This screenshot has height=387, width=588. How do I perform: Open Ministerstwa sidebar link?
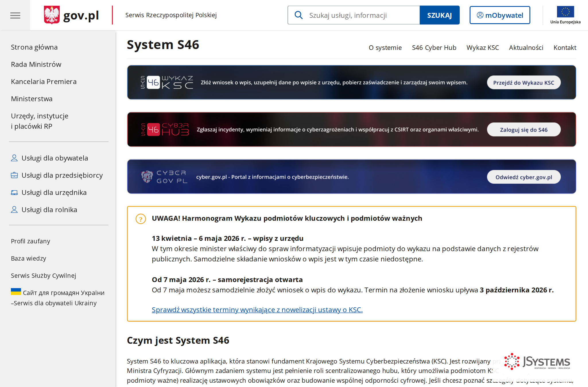tap(32, 99)
